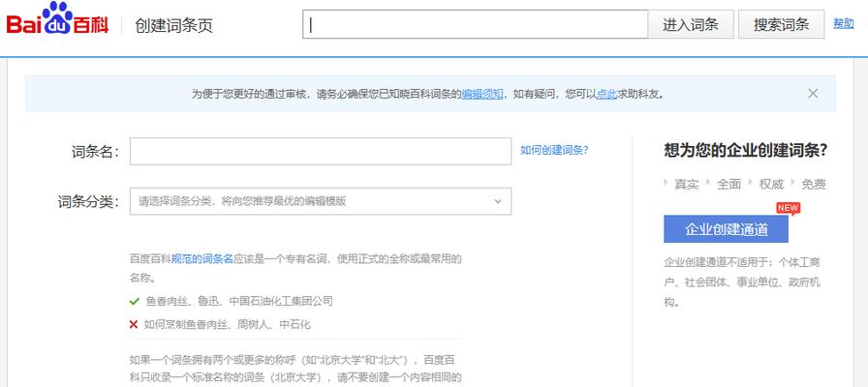Image resolution: width=868 pixels, height=387 pixels.
Task: Click the green checkmark example icon
Action: 134,301
